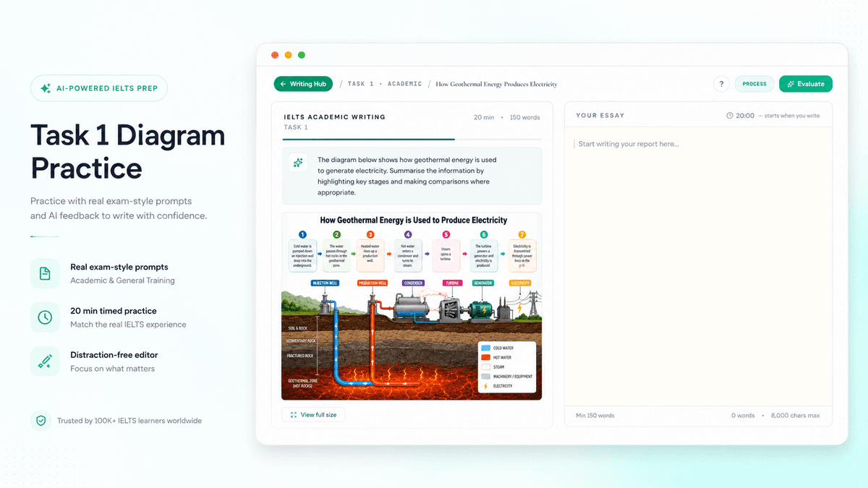Screen dimensions: 868x488
Task: Click the expand icon beside View full size
Action: click(x=293, y=415)
